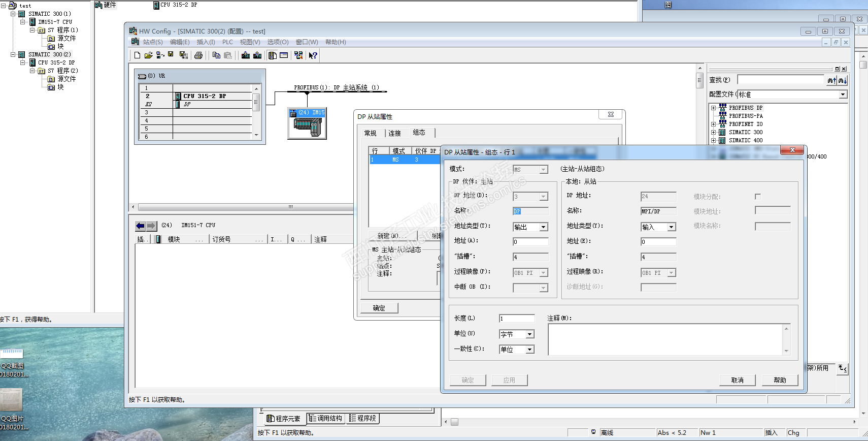Image resolution: width=868 pixels, height=441 pixels.
Task: Select the SIMATIC 300(2) tree item
Action: [50, 54]
